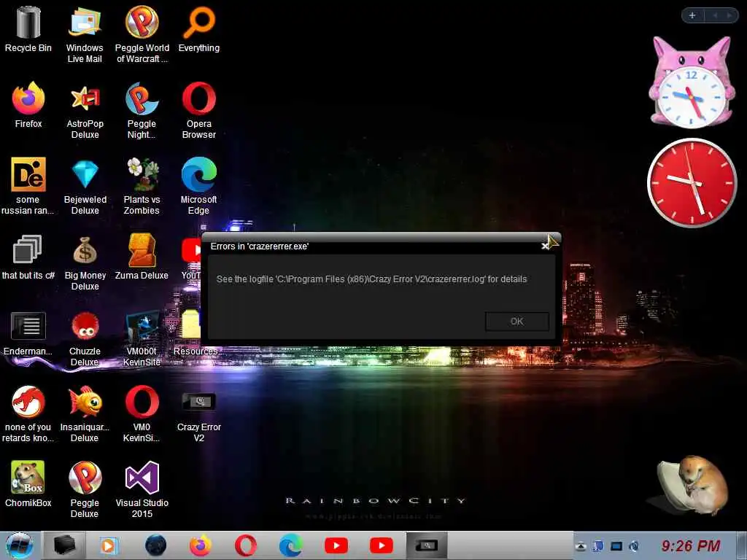This screenshot has height=560, width=747.
Task: Click the error dialog logfile message text
Action: (x=371, y=279)
